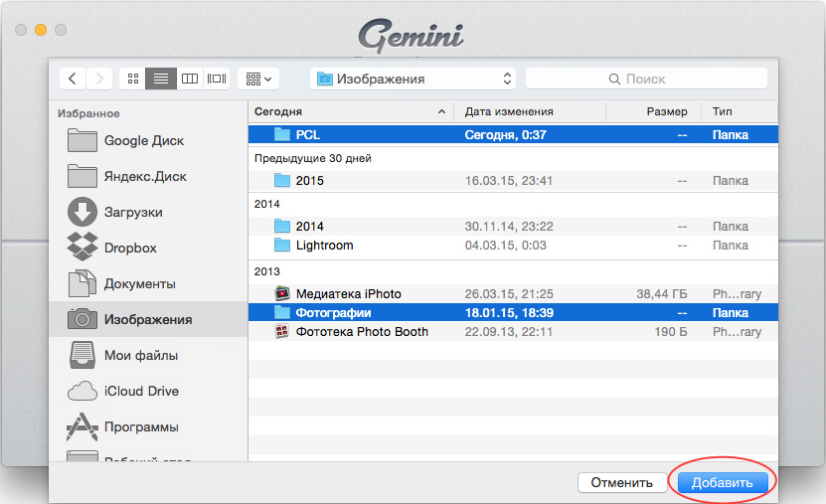Viewport: 826px width, 504px height.
Task: Sort by the Сегодня name column header
Action: tap(349, 111)
